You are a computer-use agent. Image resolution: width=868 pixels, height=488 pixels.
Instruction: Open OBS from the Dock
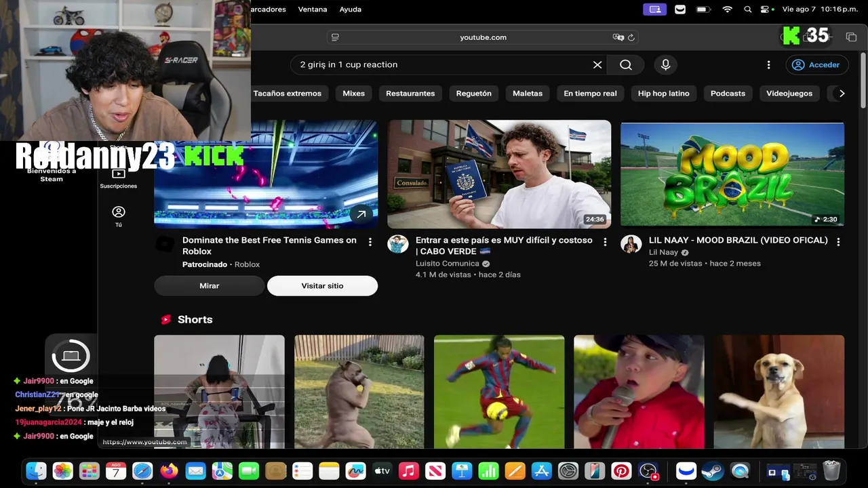(648, 470)
